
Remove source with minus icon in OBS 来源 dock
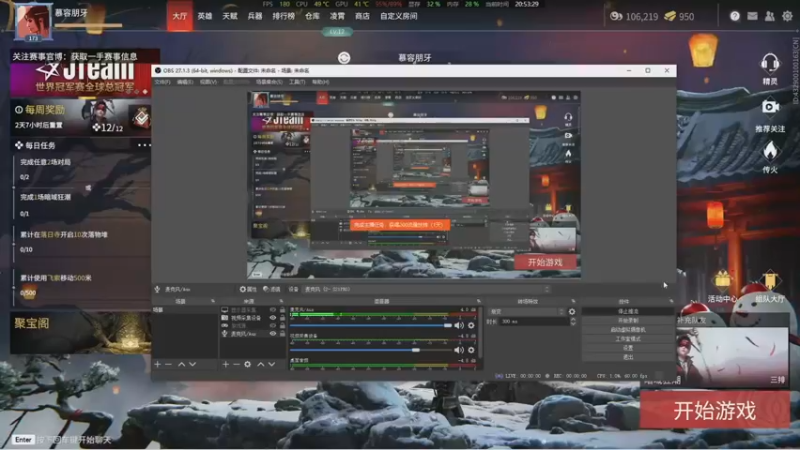236,364
